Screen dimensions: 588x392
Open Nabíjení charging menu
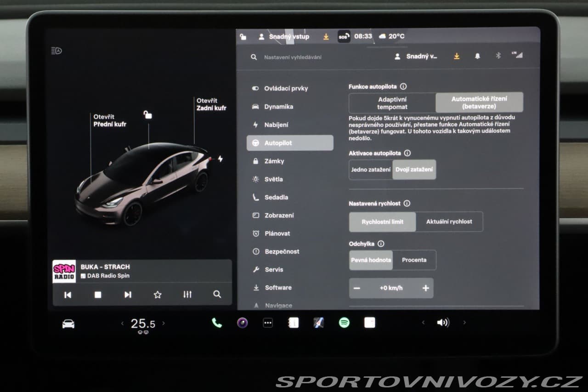290,125
